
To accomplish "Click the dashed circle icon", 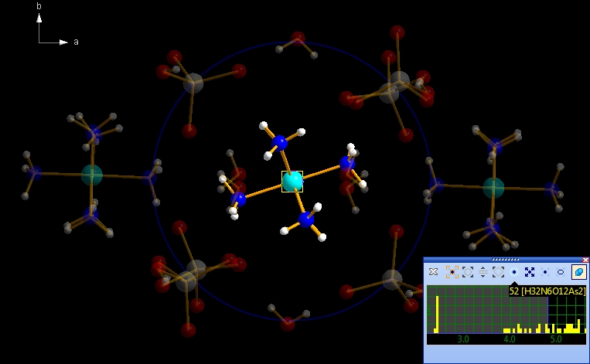I will [x=468, y=272].
